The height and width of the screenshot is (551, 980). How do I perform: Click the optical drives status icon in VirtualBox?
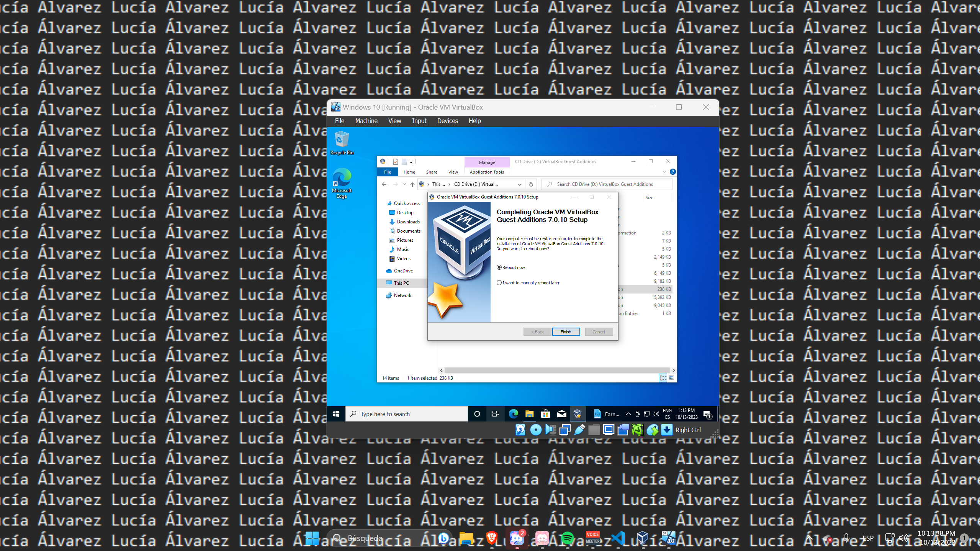536,430
